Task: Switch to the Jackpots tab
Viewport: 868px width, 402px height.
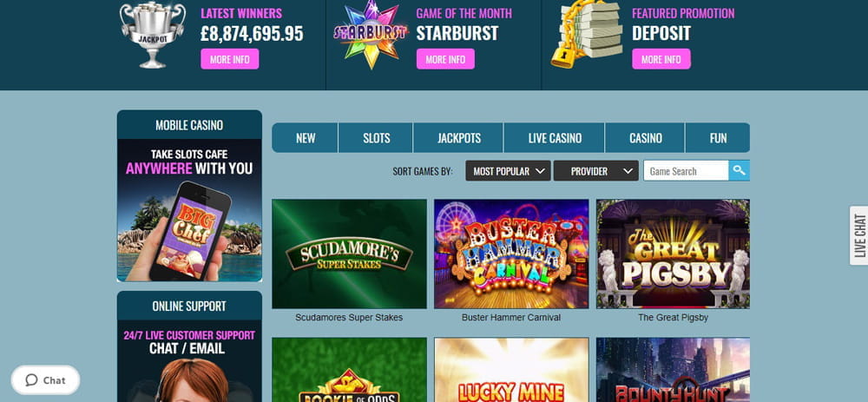Action: click(459, 138)
